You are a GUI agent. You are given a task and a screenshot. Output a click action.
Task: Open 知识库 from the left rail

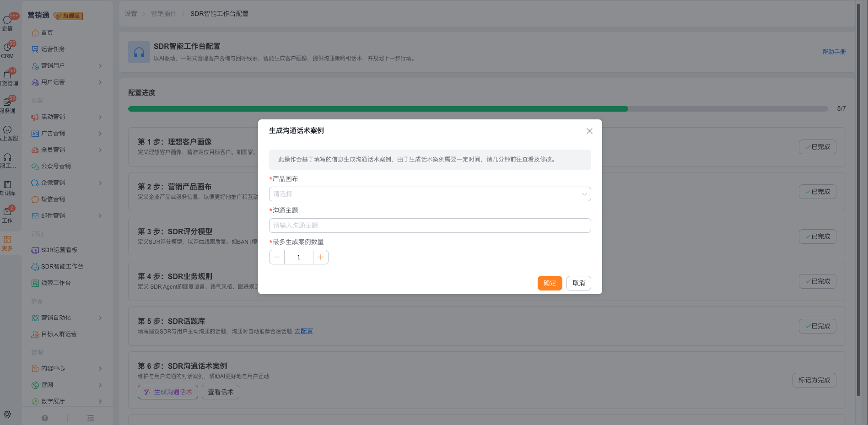coord(7,188)
